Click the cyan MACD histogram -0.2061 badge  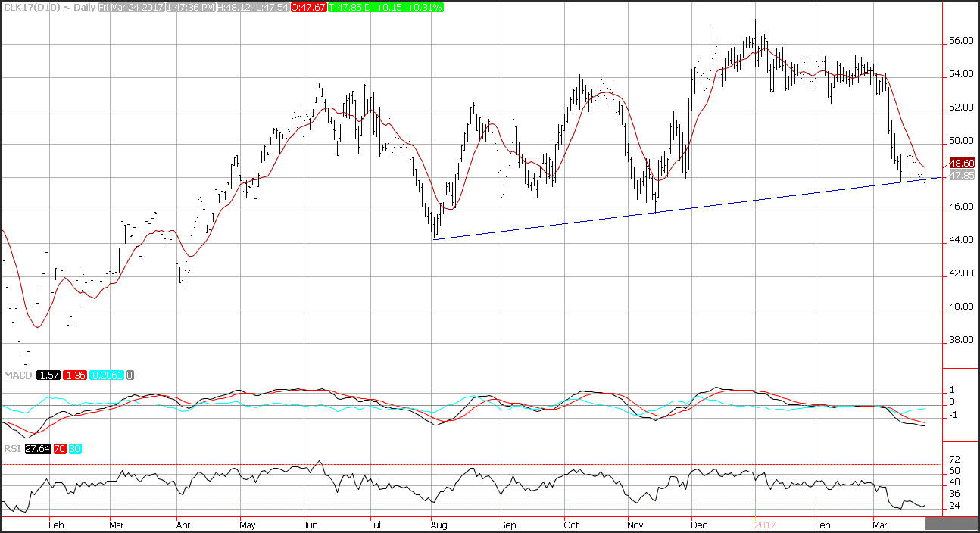(x=106, y=376)
